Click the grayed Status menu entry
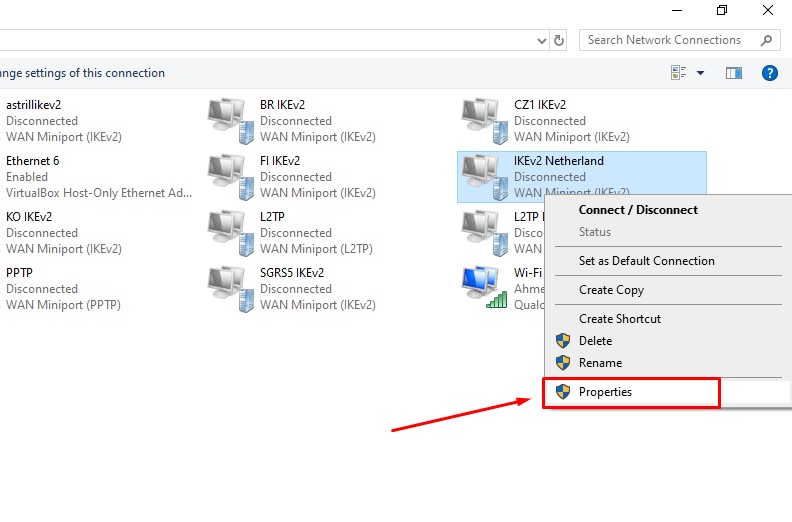Image resolution: width=792 pixels, height=522 pixels. click(x=595, y=232)
